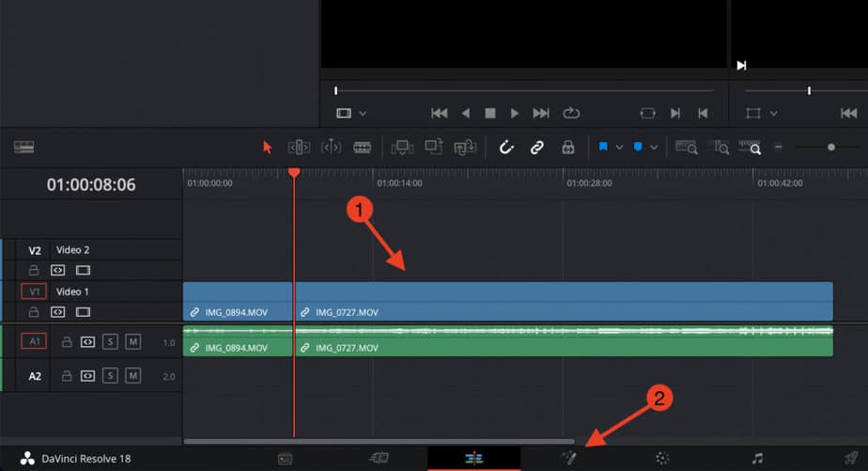Viewport: 868px width, 471px height.
Task: Mute audio track A1
Action: (x=132, y=342)
